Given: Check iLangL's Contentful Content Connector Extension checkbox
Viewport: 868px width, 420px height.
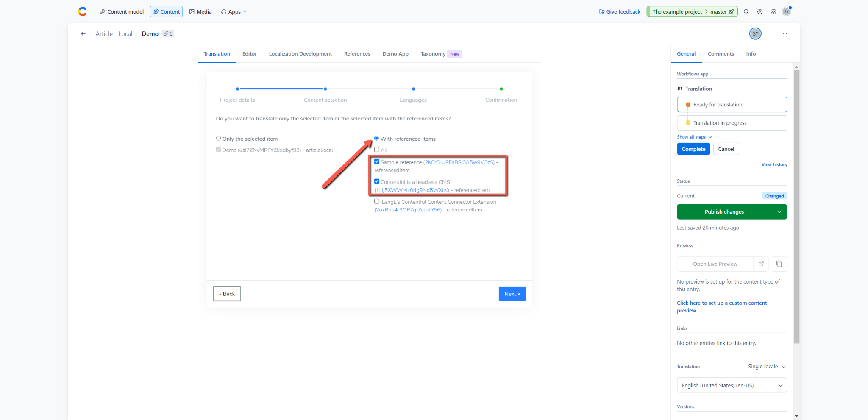Looking at the screenshot, I should click(x=377, y=201).
